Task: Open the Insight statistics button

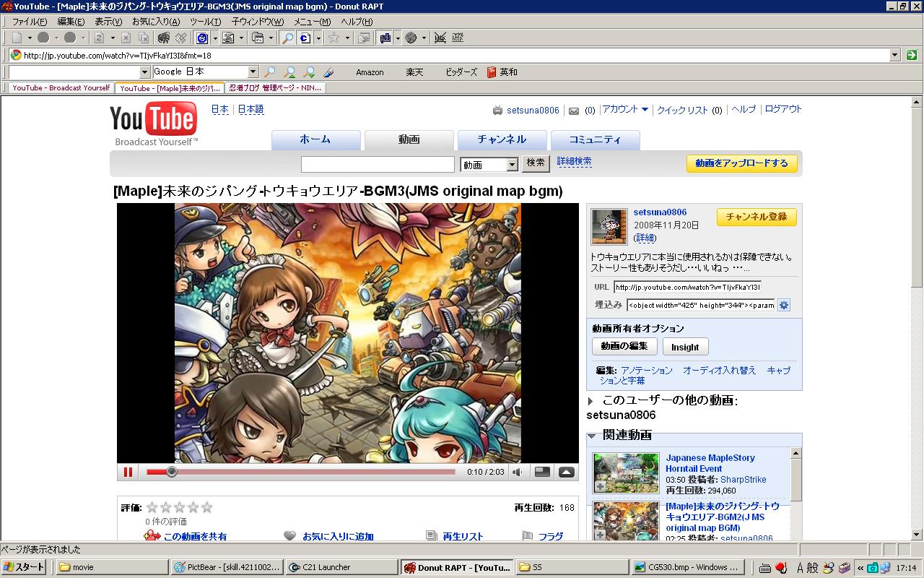Action: point(685,347)
